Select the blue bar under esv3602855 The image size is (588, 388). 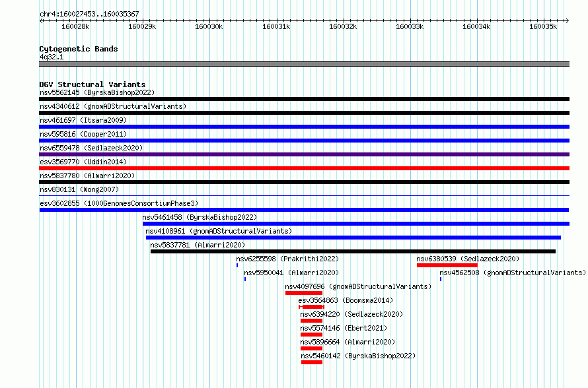click(x=304, y=210)
